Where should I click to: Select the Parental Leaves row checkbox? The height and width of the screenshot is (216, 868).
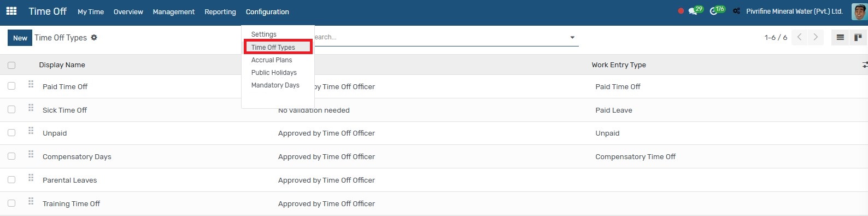tap(11, 179)
